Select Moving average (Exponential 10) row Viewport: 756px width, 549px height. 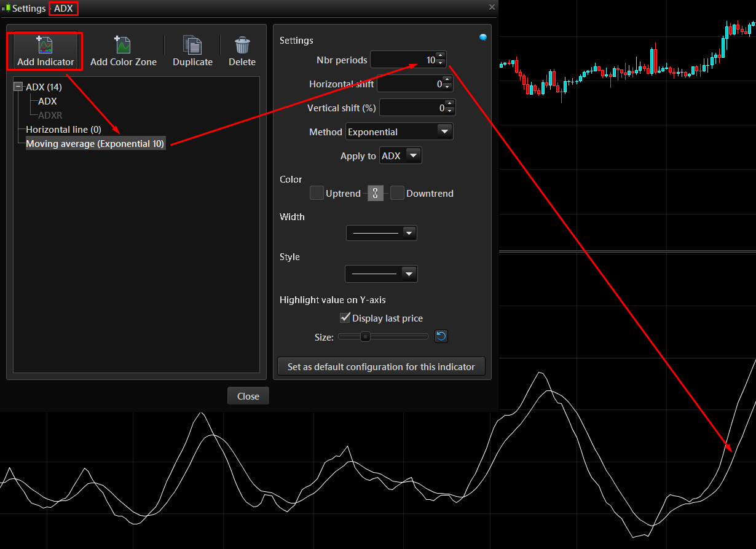click(x=95, y=144)
